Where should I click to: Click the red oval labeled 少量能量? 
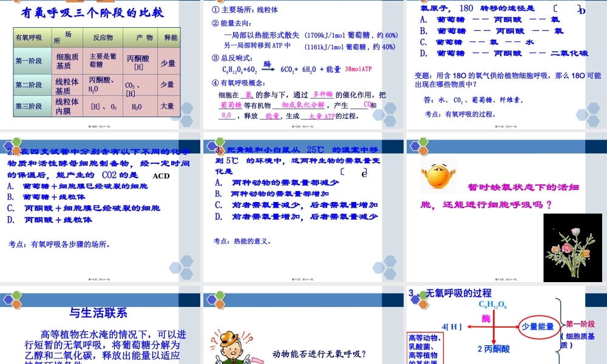click(538, 327)
